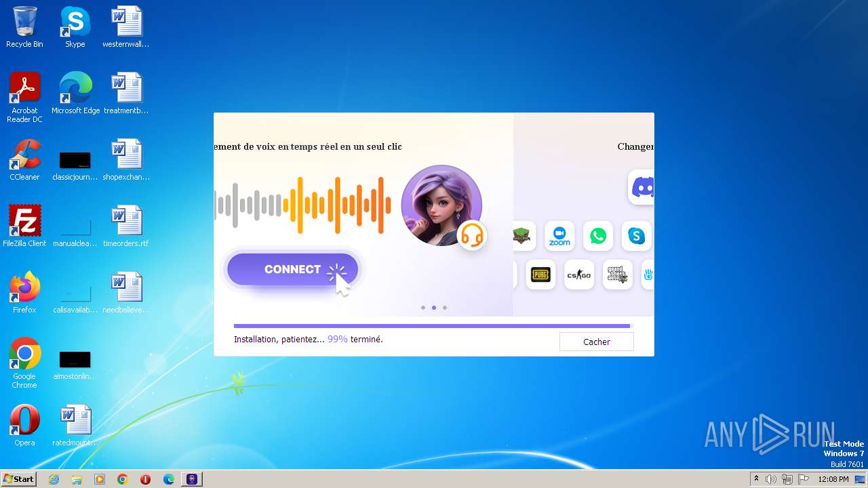The image size is (868, 488).
Task: Open the classicjourn desktop file
Action: coord(75,166)
